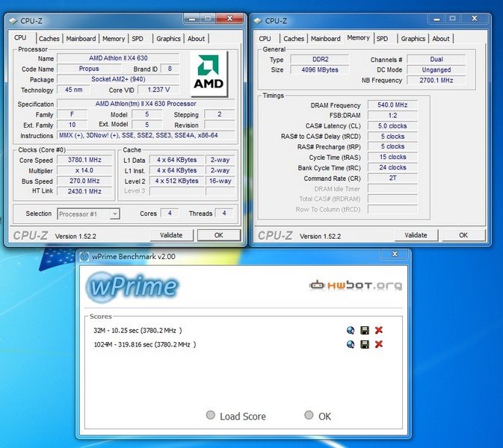Click the Bank Cycle Time 24 clocks value

click(x=392, y=167)
